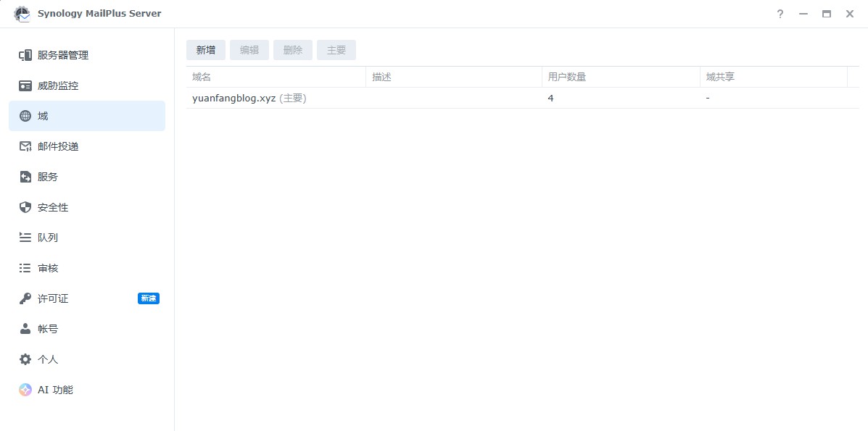This screenshot has height=431, width=868.
Task: Click the key icon for 许可证
Action: [25, 298]
